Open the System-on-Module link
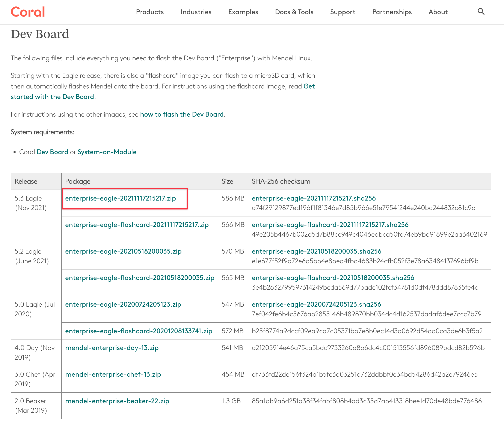Image resolution: width=504 pixels, height=432 pixels. 107,152
